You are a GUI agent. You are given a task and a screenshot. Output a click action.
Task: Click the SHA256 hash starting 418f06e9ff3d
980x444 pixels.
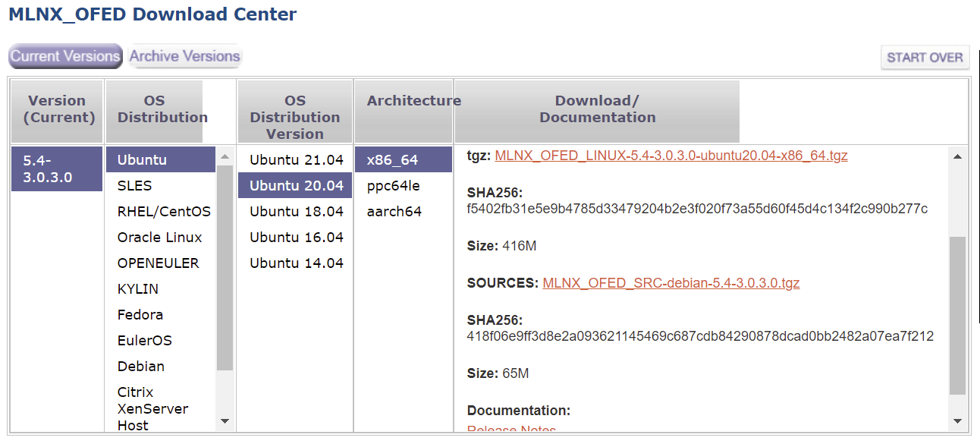[x=700, y=336]
